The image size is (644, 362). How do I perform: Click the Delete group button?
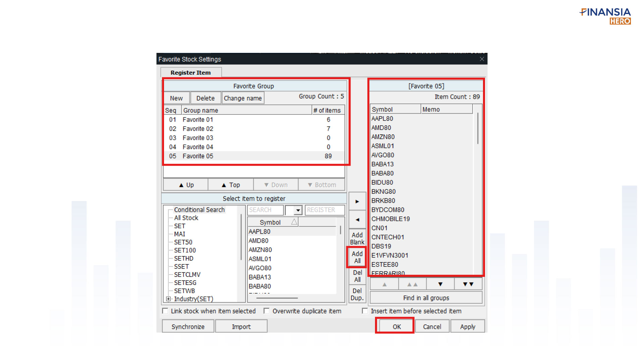click(x=205, y=98)
